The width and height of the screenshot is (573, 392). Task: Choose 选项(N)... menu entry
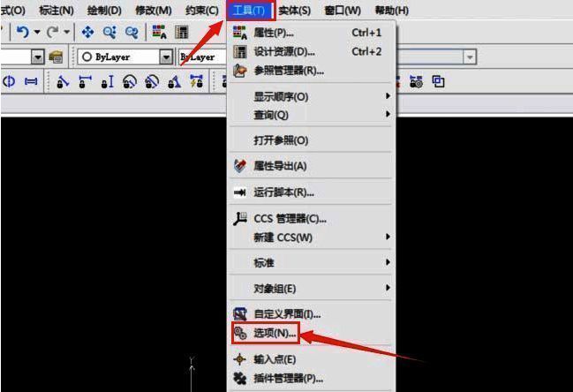point(312,333)
